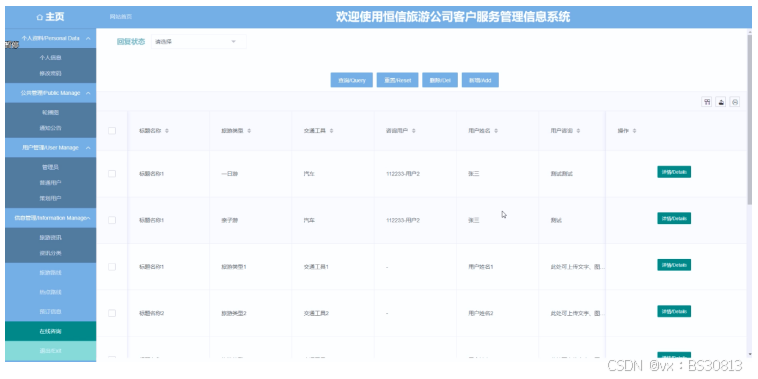
Task: Open 预订信息 in the sidebar
Action: (51, 311)
